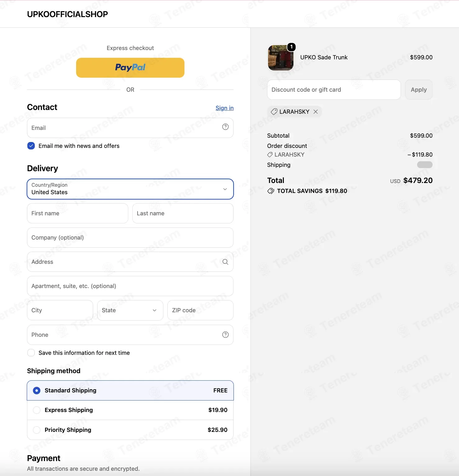The height and width of the screenshot is (476, 459).
Task: Focus the Email input field
Action: pyautogui.click(x=130, y=128)
